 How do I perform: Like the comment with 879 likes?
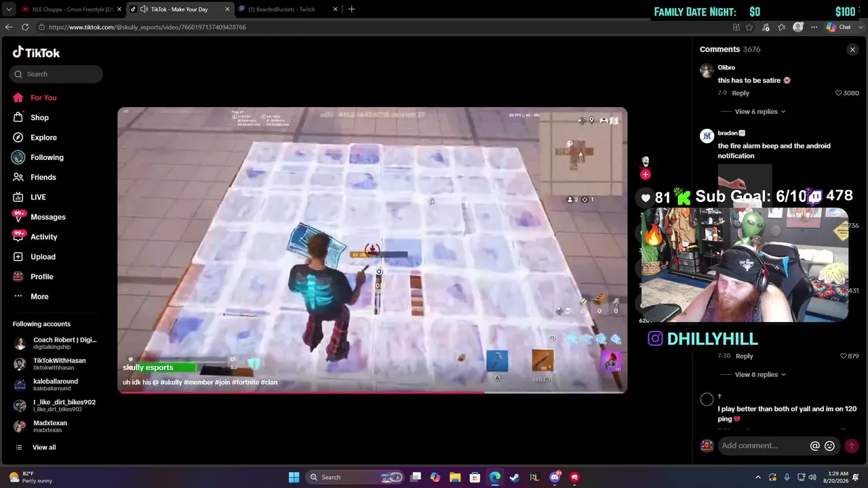point(844,356)
